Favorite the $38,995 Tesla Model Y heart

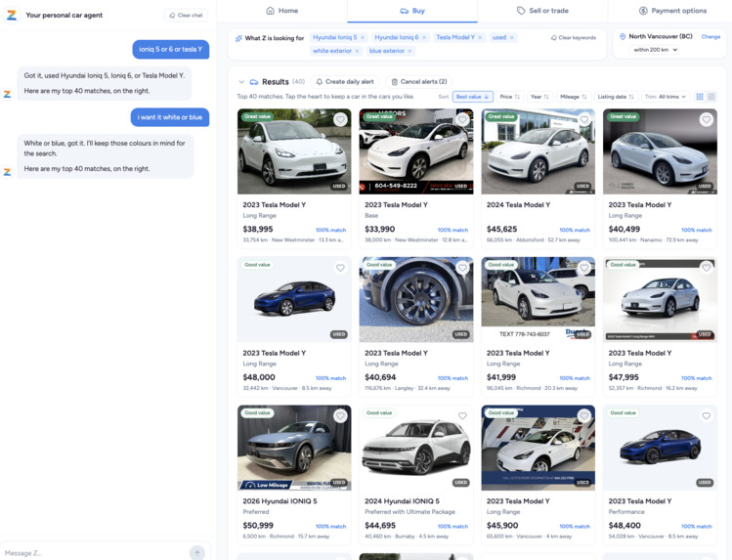click(340, 120)
